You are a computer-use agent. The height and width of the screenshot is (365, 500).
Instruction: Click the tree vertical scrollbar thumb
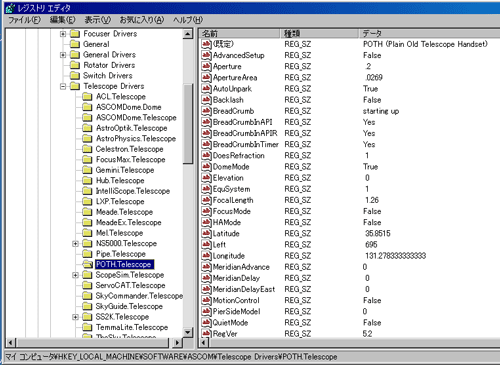click(x=188, y=124)
